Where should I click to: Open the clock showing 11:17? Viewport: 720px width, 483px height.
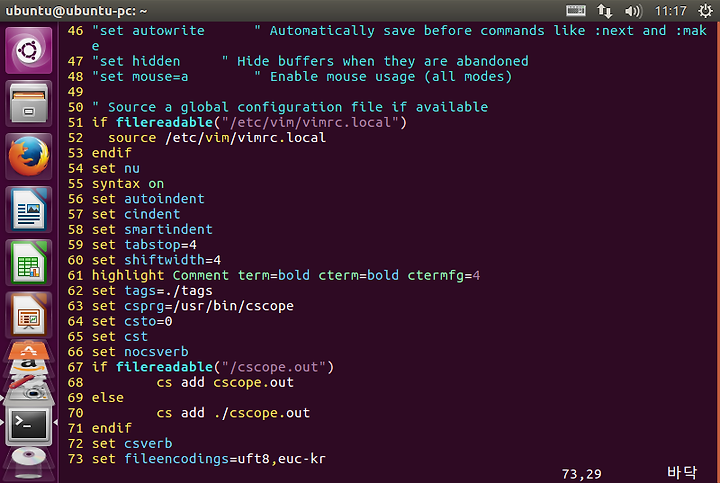(670, 10)
